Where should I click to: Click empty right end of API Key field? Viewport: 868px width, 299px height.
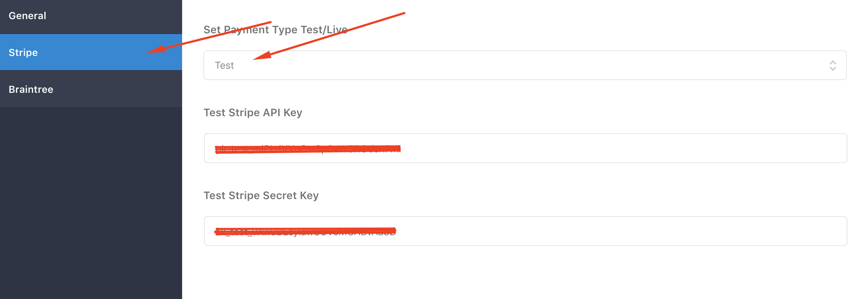click(797, 148)
